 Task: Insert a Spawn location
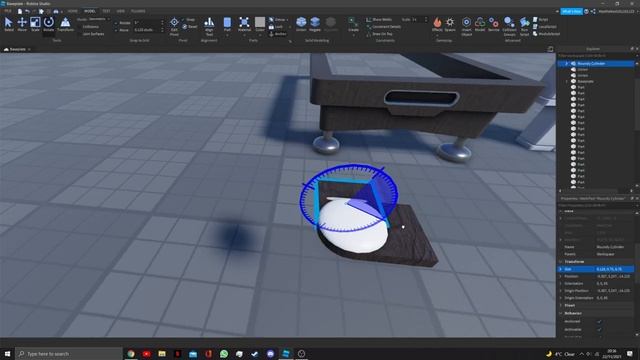[450, 24]
